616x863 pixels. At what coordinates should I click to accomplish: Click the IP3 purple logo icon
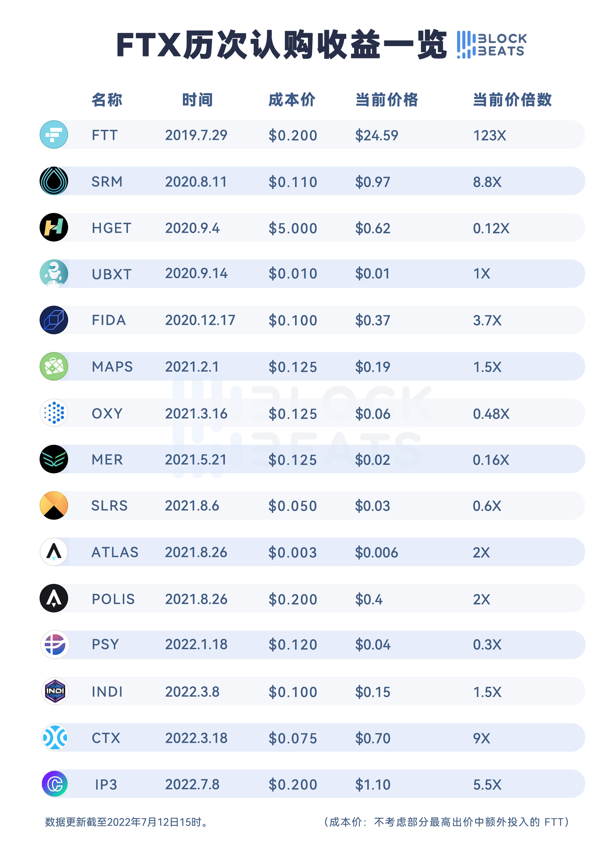pyautogui.click(x=55, y=784)
